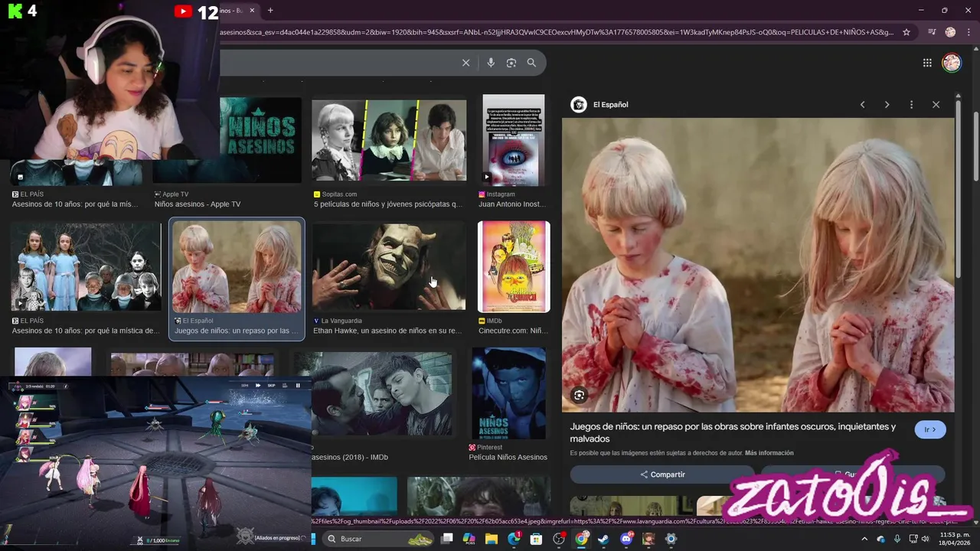Open a new Chrome tab
The image size is (980, 551).
tap(270, 11)
